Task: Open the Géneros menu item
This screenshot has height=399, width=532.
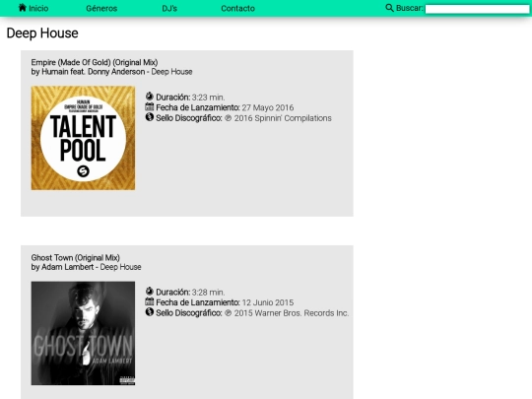Action: tap(101, 9)
